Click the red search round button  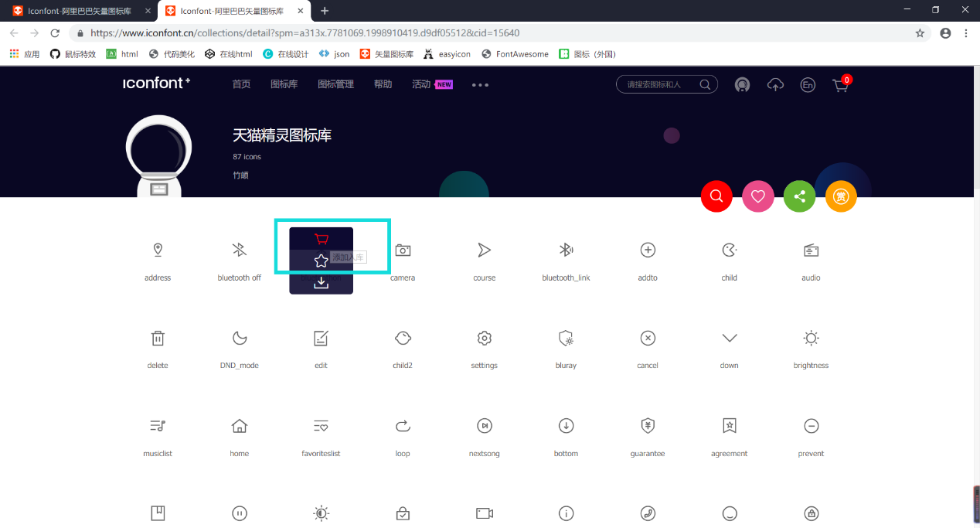pos(716,196)
